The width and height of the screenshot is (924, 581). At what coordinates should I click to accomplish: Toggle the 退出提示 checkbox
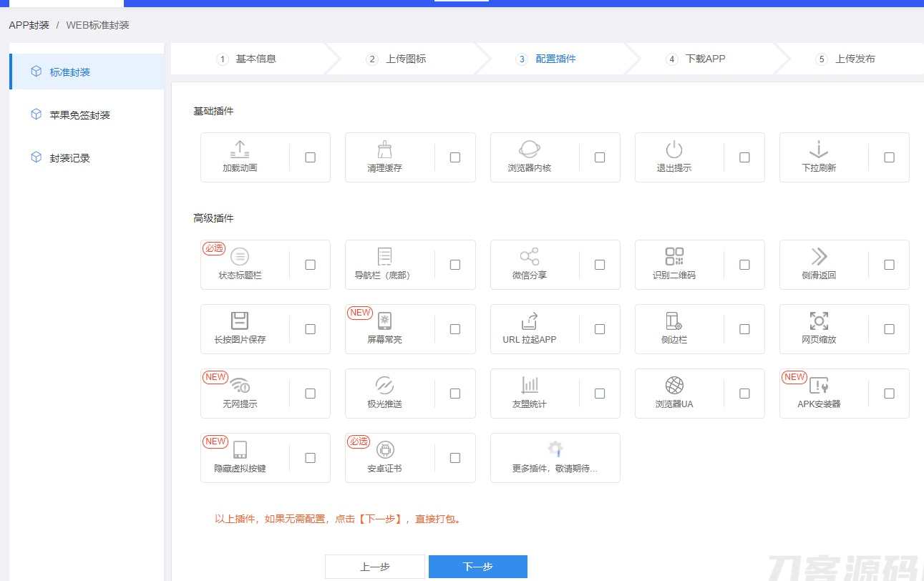tap(744, 157)
